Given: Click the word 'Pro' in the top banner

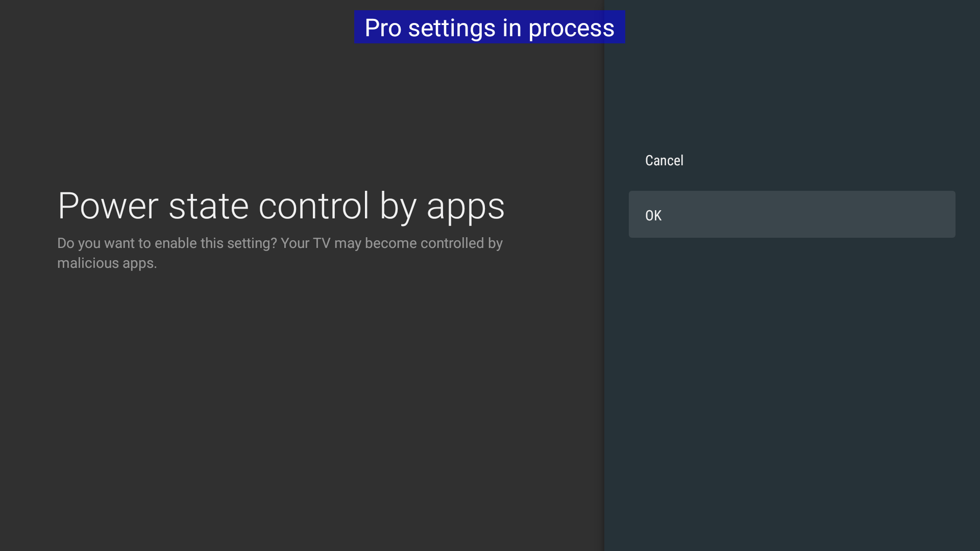Looking at the screenshot, I should (383, 28).
